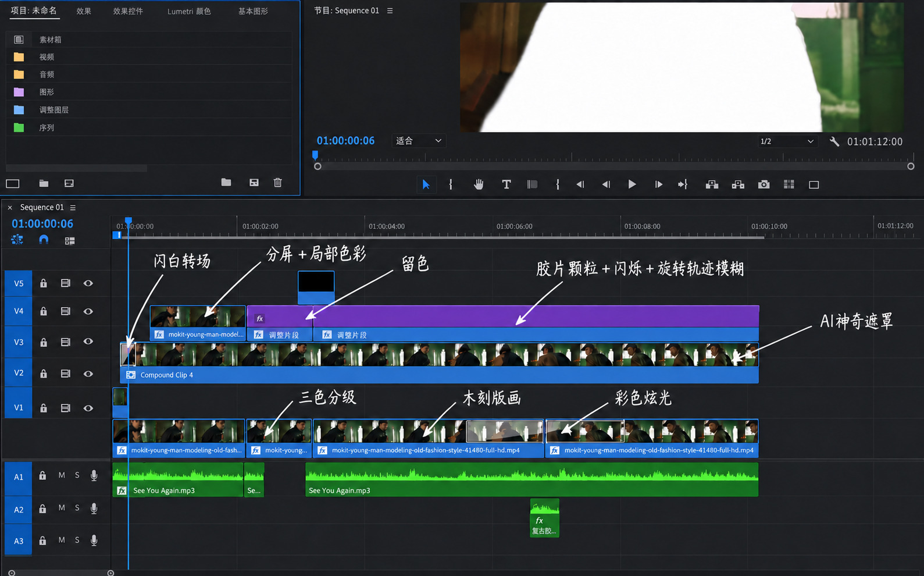Select the Selection arrow tool in transport bar
The image size is (924, 576).
coord(426,184)
